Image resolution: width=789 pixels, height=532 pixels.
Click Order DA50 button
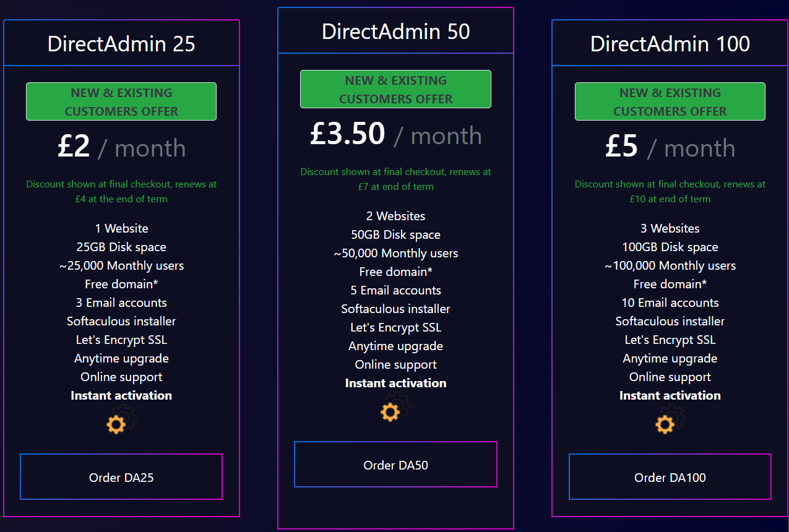coord(395,464)
